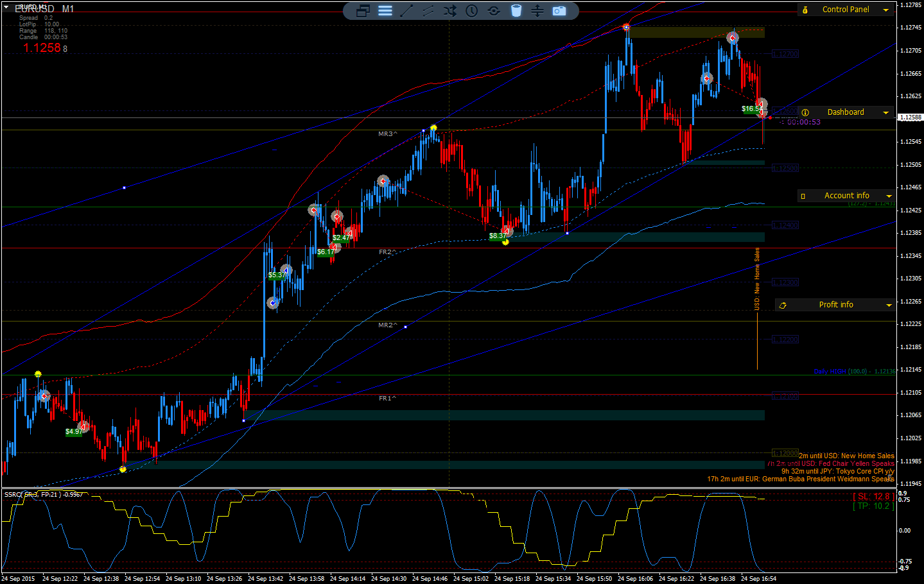Open the three-line menu icon in toolbar
The image size is (924, 584).
coord(385,11)
